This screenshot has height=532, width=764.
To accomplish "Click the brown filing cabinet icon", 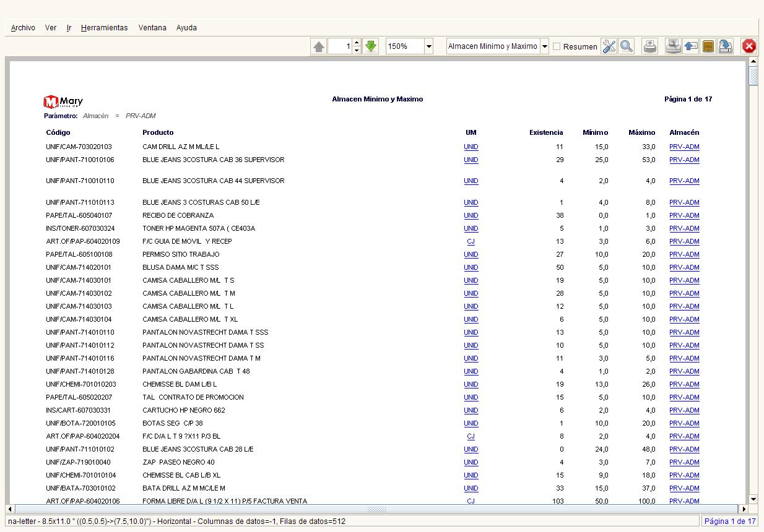I will 708,46.
